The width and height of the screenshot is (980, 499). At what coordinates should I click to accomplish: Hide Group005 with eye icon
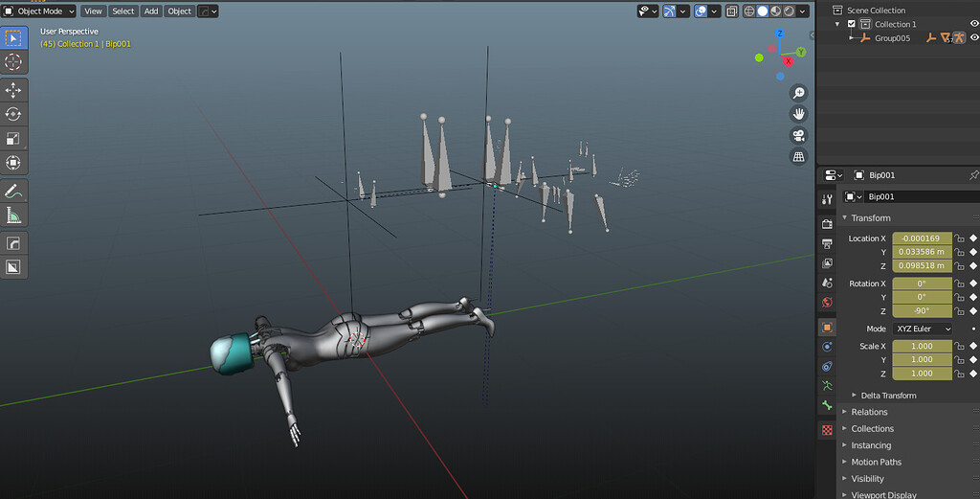coord(974,38)
